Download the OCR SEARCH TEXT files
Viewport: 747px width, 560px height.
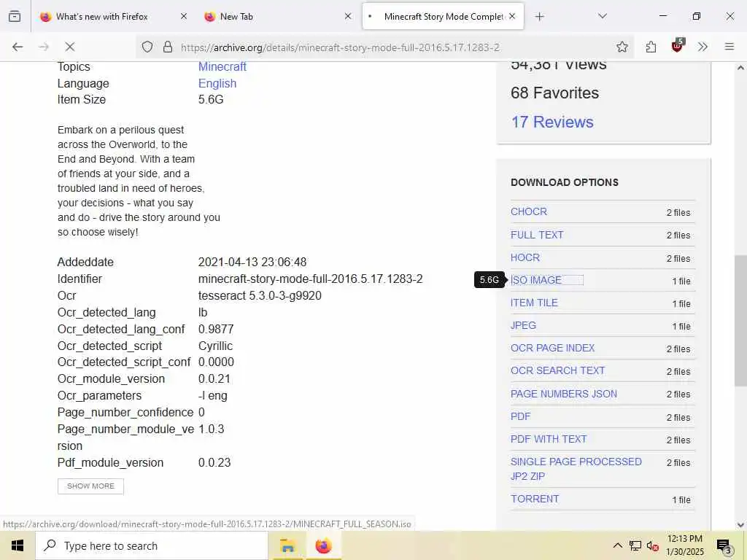click(x=557, y=370)
